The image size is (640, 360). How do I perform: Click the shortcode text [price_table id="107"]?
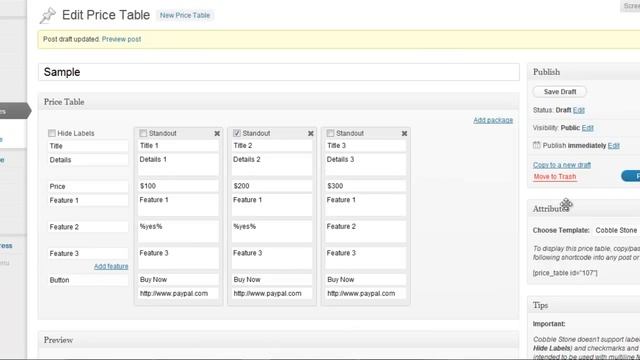[x=565, y=273]
